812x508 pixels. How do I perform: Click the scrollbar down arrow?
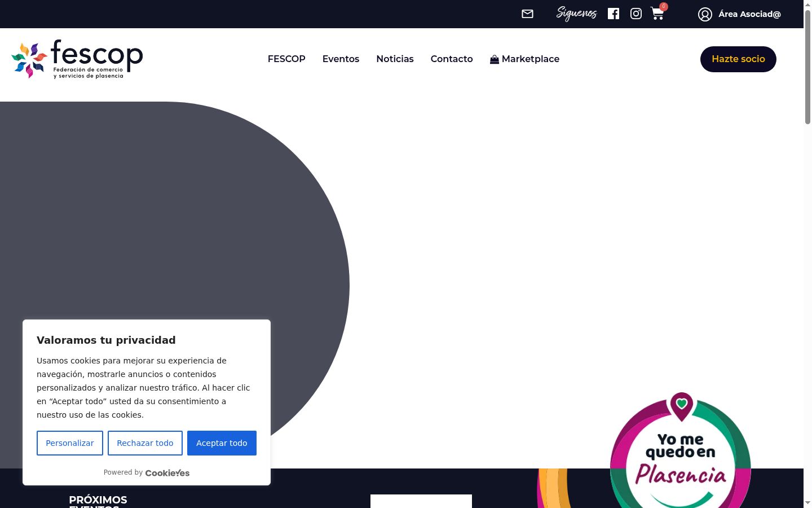(x=807, y=503)
